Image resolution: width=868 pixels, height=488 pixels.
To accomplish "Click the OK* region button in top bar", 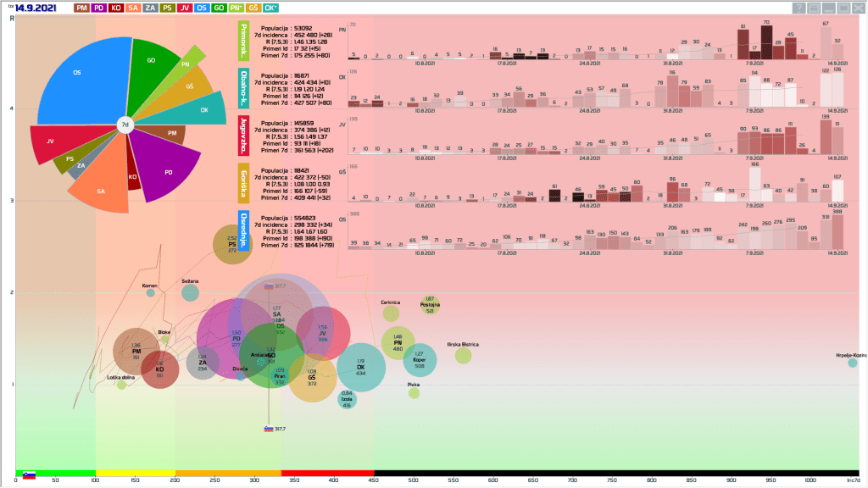I will point(270,8).
